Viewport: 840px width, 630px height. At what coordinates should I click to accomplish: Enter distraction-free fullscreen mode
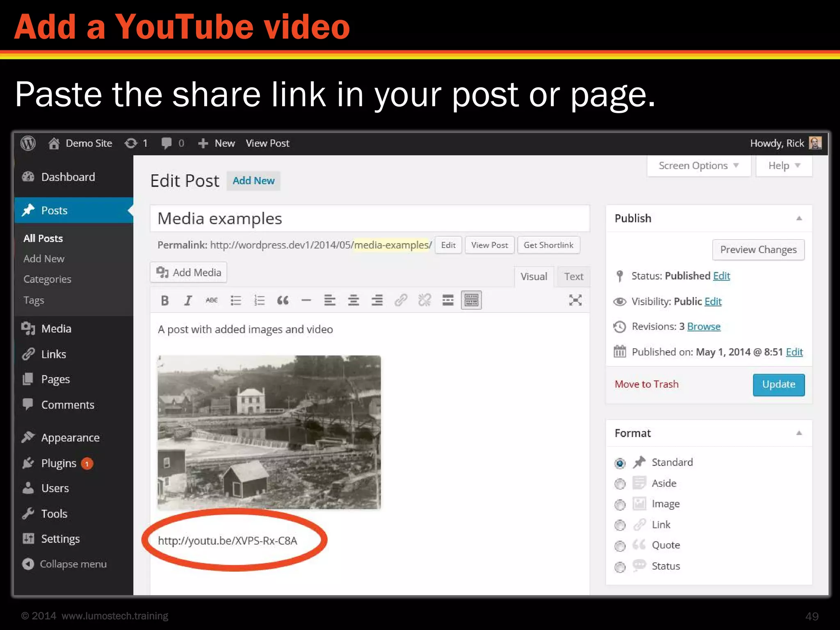(x=575, y=300)
